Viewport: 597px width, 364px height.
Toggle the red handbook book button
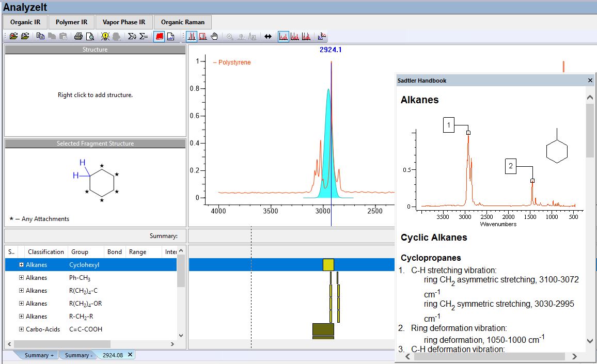click(x=159, y=37)
